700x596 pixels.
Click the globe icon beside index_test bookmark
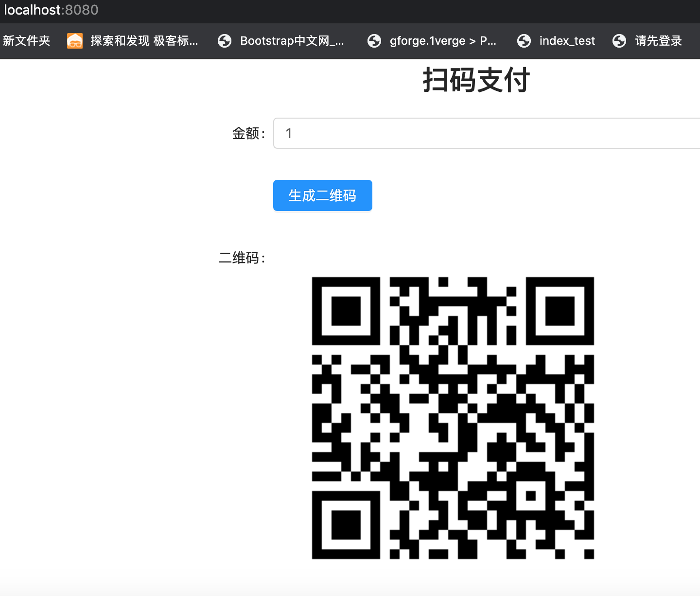[524, 41]
